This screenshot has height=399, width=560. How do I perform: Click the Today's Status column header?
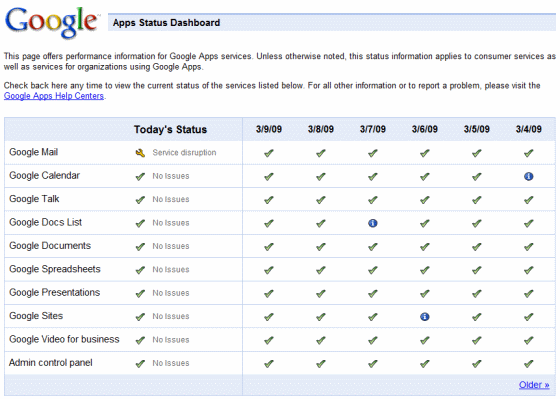pyautogui.click(x=170, y=129)
